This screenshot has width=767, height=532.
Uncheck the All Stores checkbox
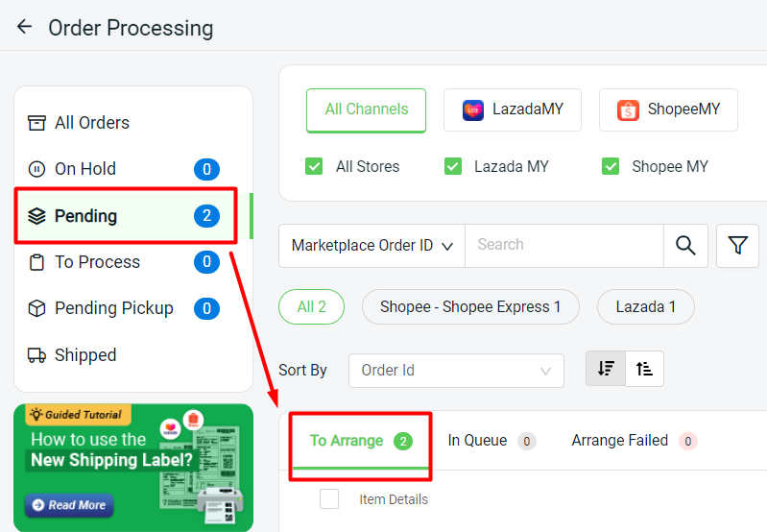[314, 166]
